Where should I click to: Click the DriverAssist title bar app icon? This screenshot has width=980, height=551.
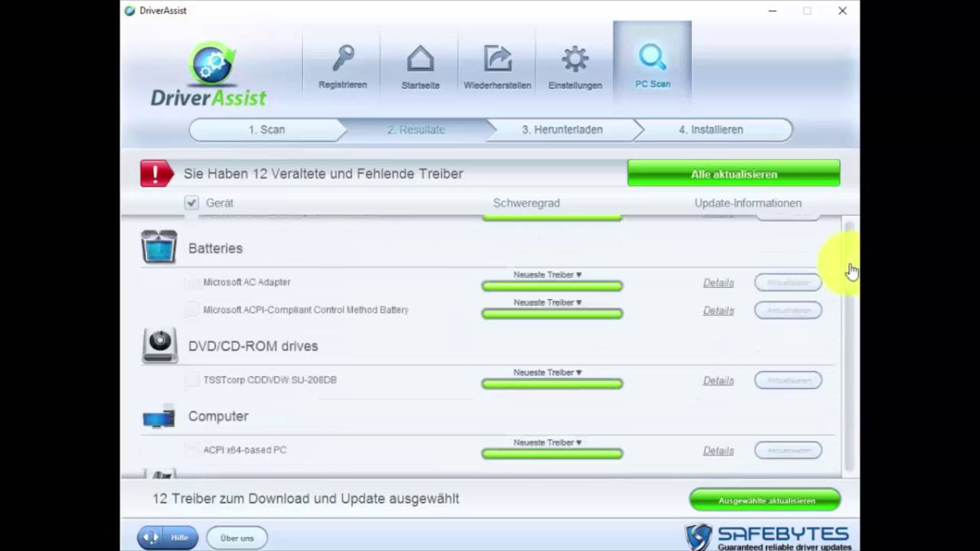pyautogui.click(x=130, y=11)
